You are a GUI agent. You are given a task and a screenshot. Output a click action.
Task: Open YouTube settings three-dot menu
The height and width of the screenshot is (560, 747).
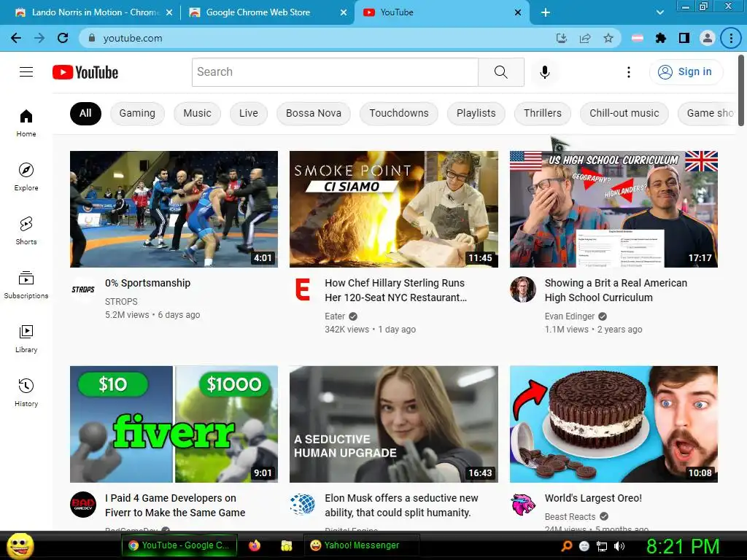pos(628,72)
